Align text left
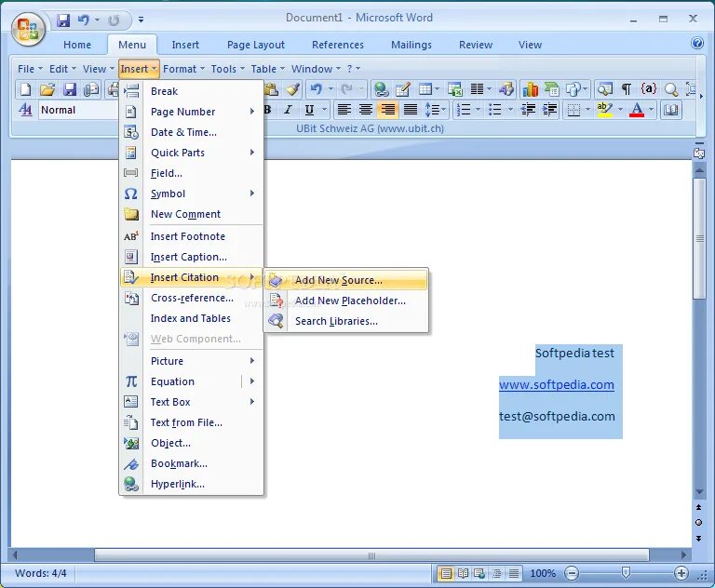 pyautogui.click(x=344, y=110)
